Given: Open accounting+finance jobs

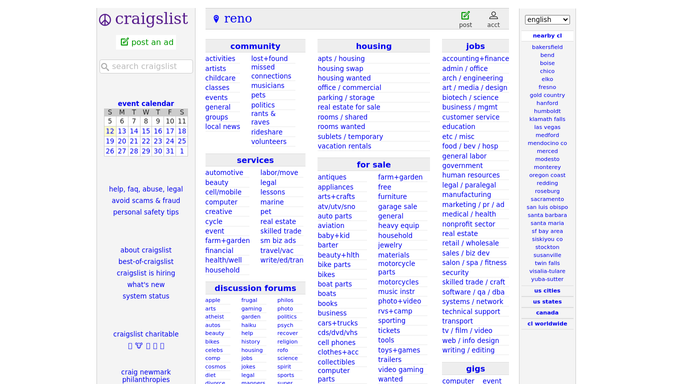Looking at the screenshot, I should click(x=475, y=58).
